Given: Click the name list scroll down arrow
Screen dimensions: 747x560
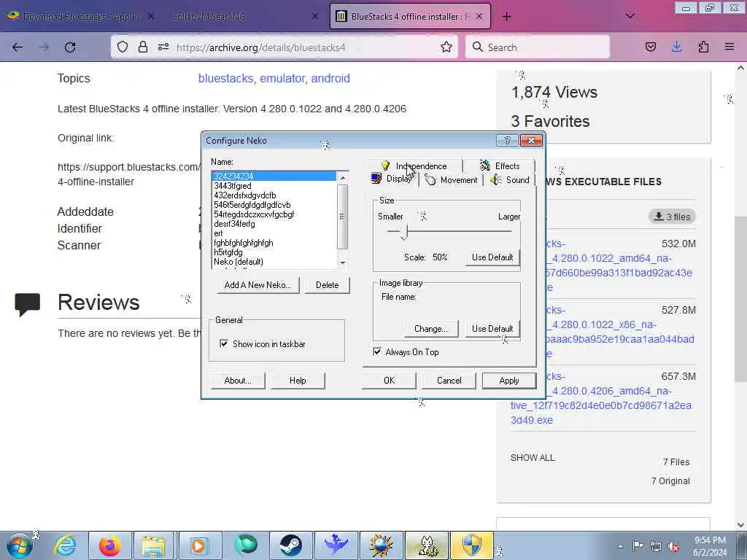Looking at the screenshot, I should (343, 262).
